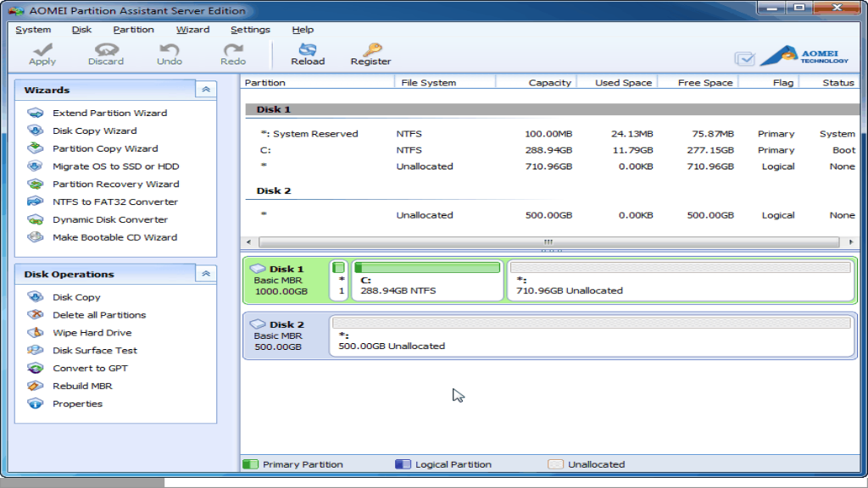
Task: Select the small System Reserved block on Disk 1
Action: (339, 280)
